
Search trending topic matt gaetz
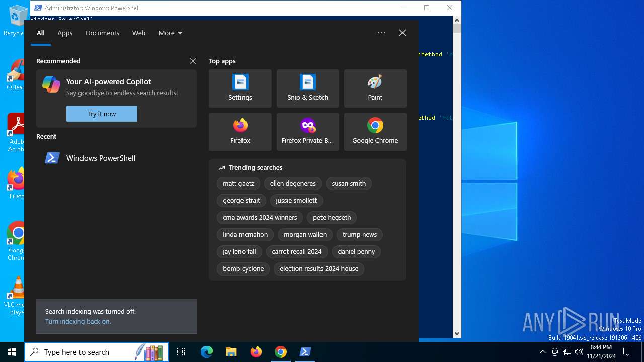coord(238,184)
